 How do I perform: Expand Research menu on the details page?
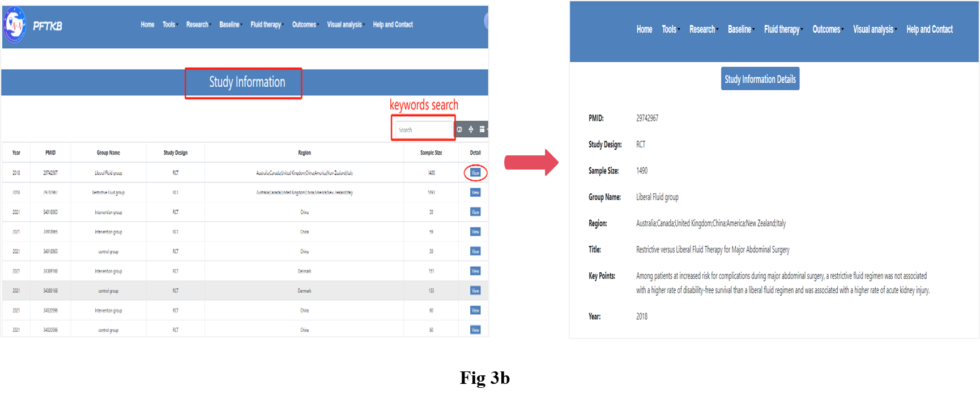[x=703, y=29]
